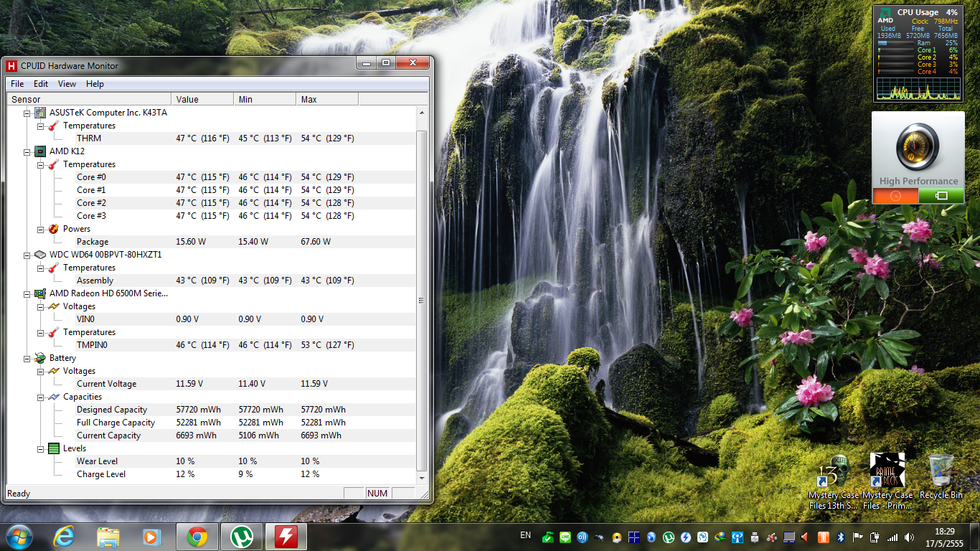
Task: Switch to the uTorrent taskbar button
Action: (242, 537)
